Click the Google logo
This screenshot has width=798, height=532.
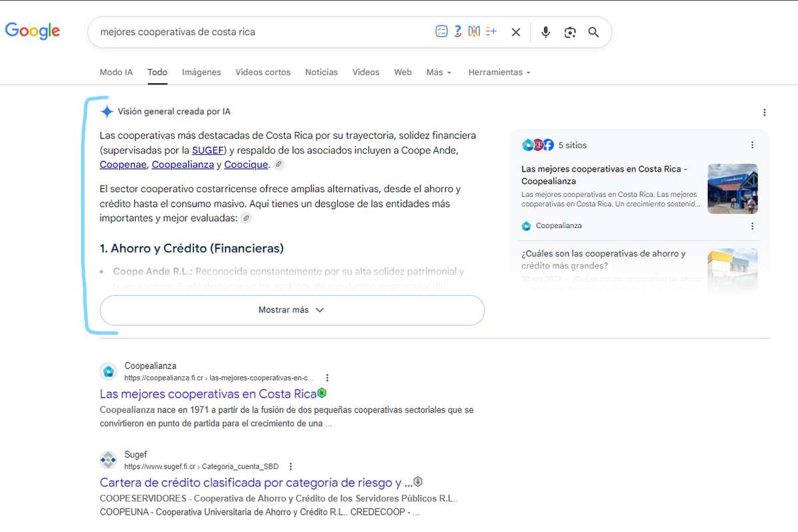pos(33,31)
